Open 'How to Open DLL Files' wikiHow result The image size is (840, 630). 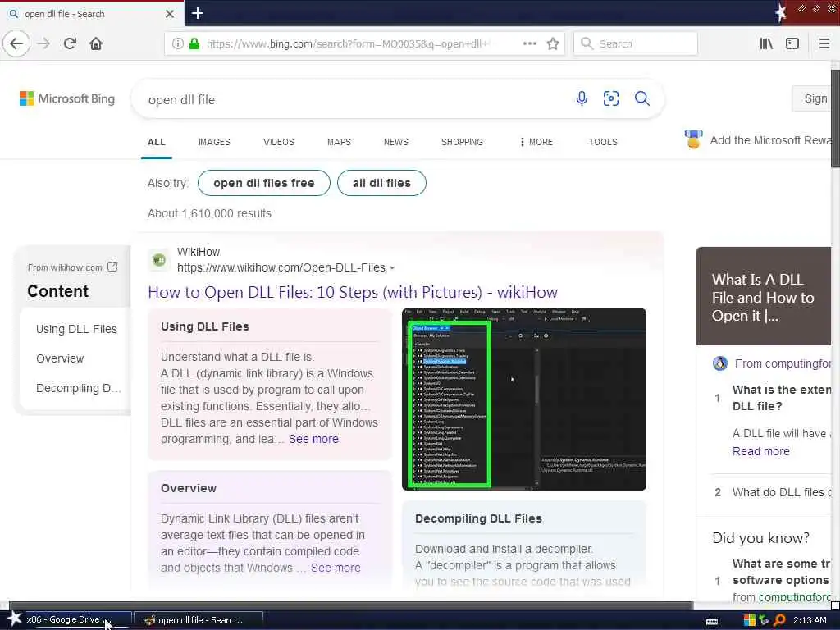(x=353, y=292)
